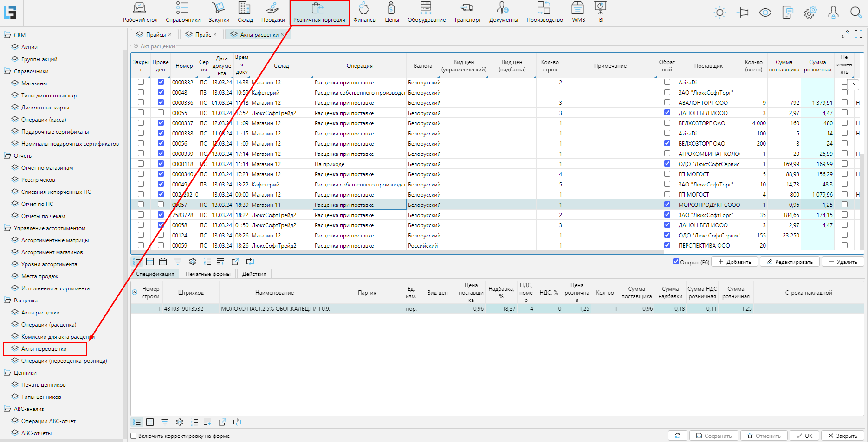Collapse the Расценка tree folder
This screenshot has width=868, height=442.
pos(7,301)
